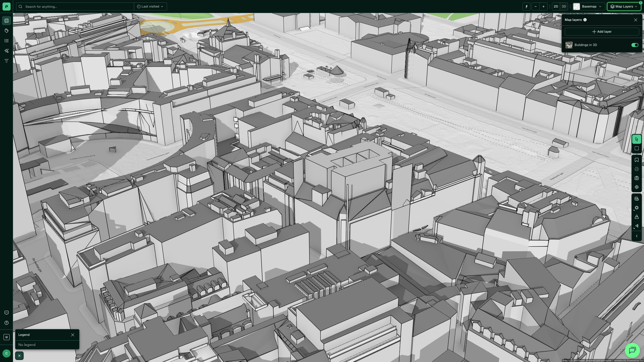Image resolution: width=644 pixels, height=362 pixels.
Task: Open the measure tape tool
Action: point(637,199)
